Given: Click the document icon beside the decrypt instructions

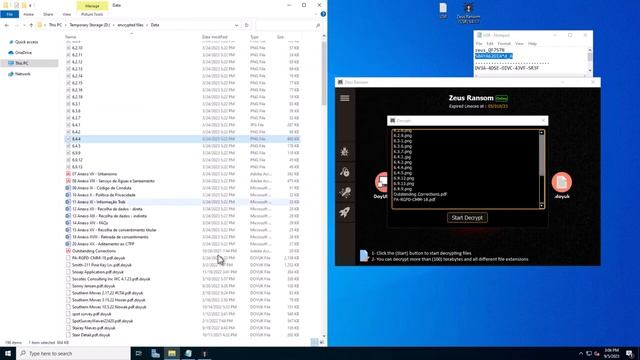Looking at the screenshot, I should [364, 256].
